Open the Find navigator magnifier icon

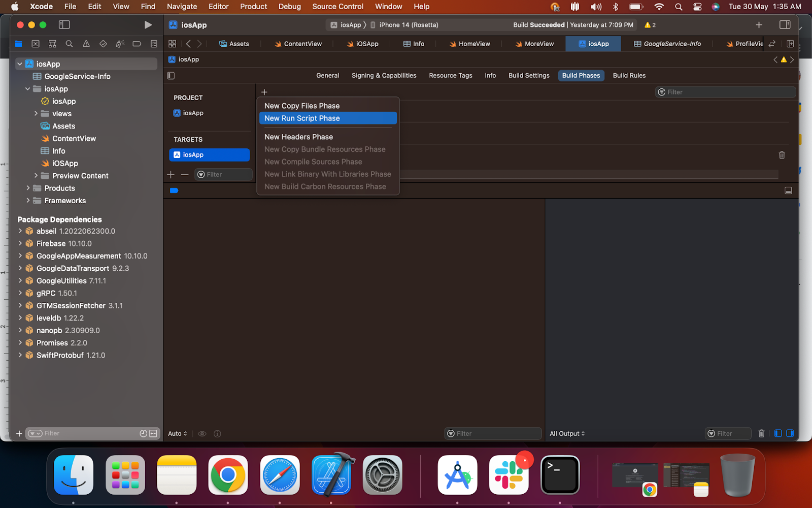(69, 44)
